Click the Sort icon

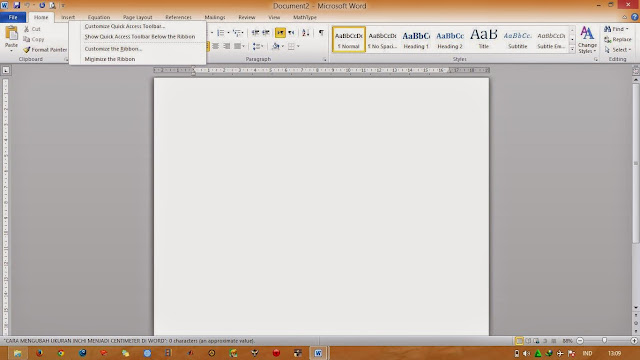click(x=306, y=33)
